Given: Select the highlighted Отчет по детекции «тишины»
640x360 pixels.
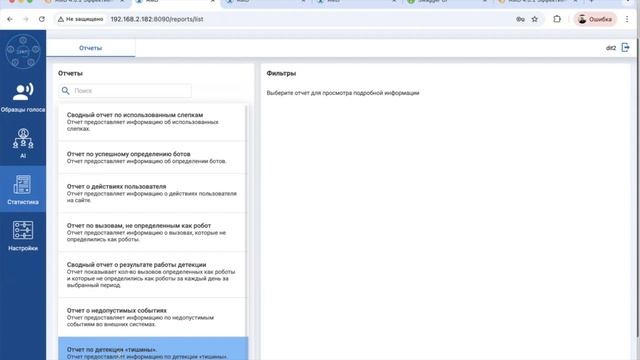Looking at the screenshot, I should click(x=153, y=349).
